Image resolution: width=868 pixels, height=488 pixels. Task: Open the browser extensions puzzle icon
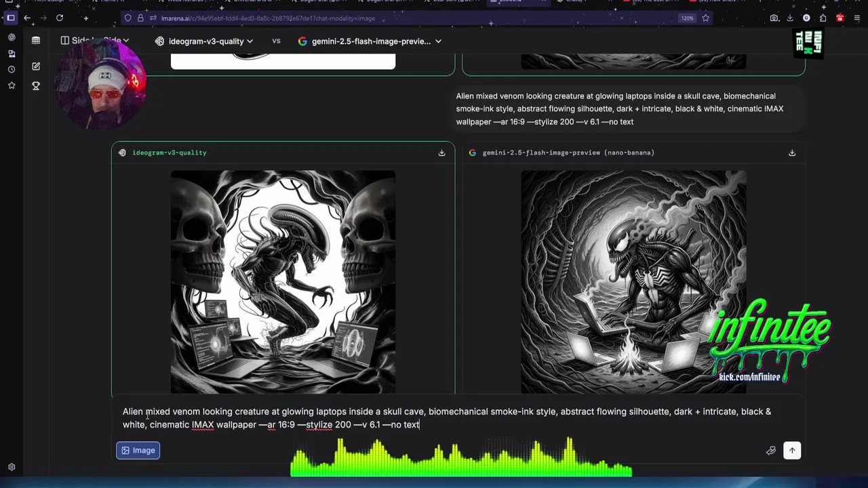tap(823, 18)
